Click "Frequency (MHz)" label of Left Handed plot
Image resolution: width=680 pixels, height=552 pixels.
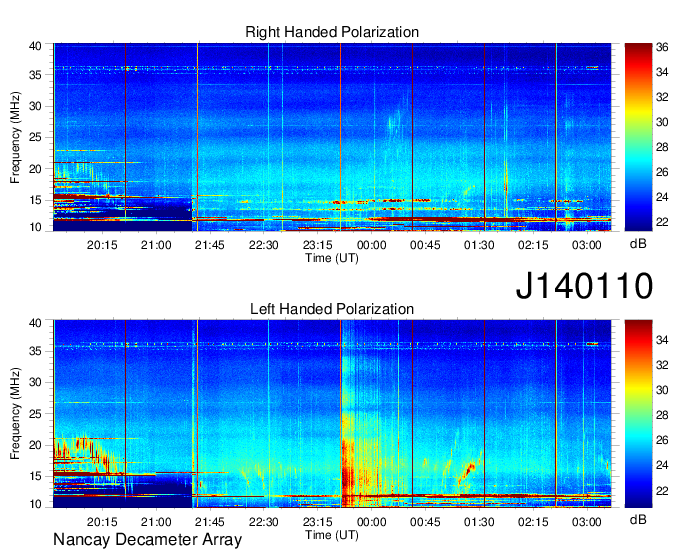point(15,414)
